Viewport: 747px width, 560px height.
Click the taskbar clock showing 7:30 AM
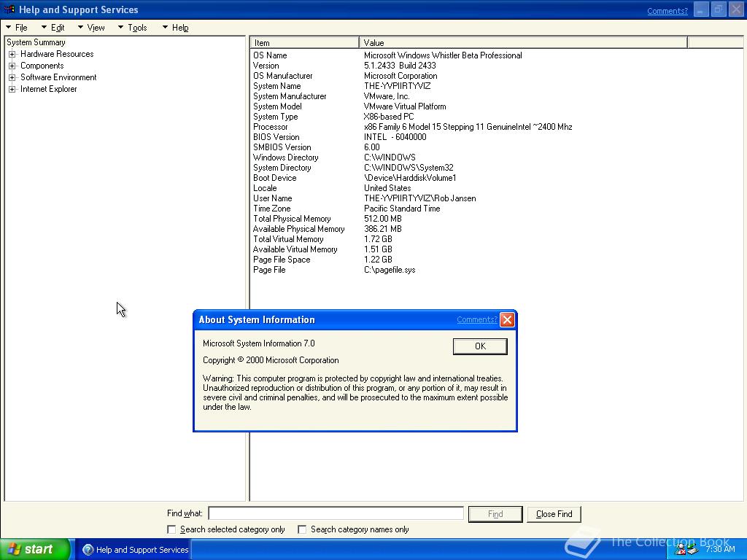[720, 550]
